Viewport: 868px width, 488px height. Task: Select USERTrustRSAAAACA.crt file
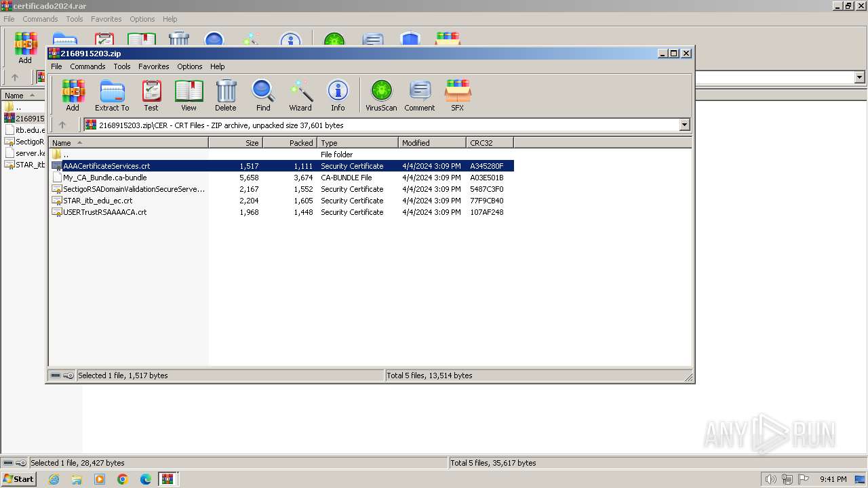coord(281,212)
